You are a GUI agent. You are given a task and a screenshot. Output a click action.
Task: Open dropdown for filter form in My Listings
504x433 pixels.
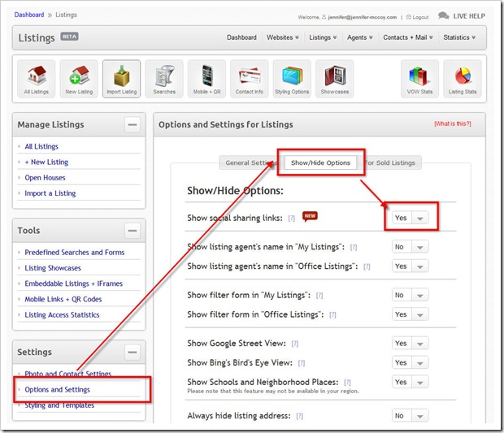(411, 295)
